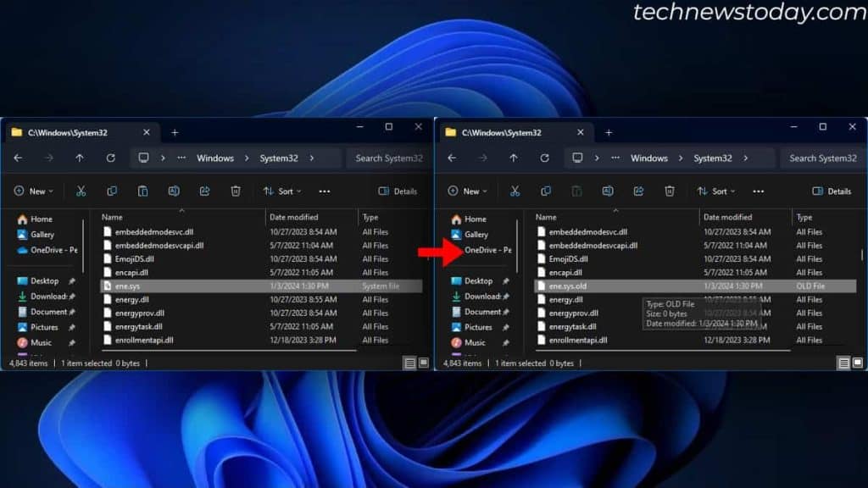Sort by Date modified column in right window
Image resolution: width=868 pixels, height=488 pixels.
point(745,217)
